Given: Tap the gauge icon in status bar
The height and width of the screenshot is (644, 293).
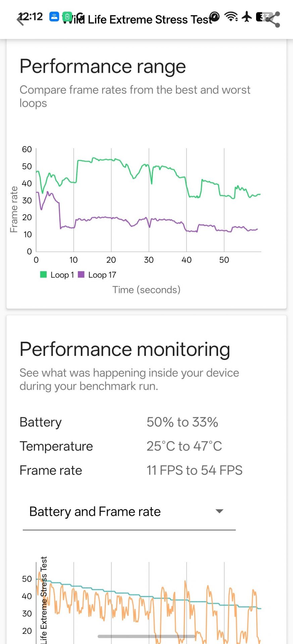Looking at the screenshot, I should pos(214,16).
